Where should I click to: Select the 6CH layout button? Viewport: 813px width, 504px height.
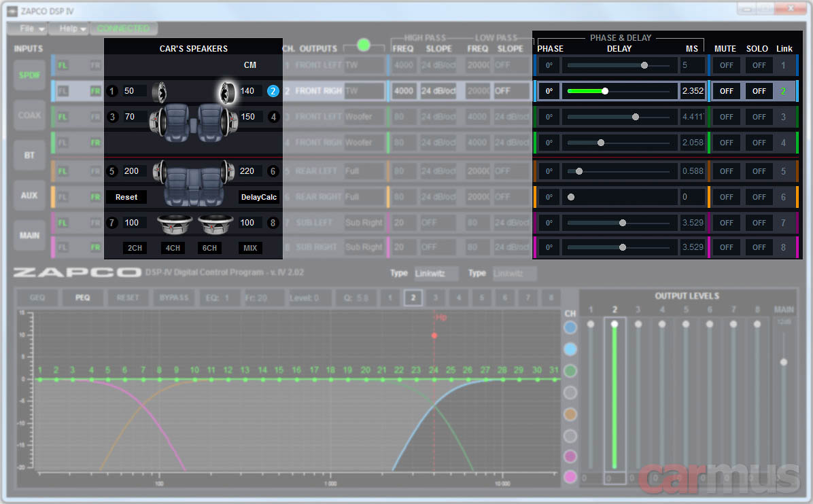[209, 248]
